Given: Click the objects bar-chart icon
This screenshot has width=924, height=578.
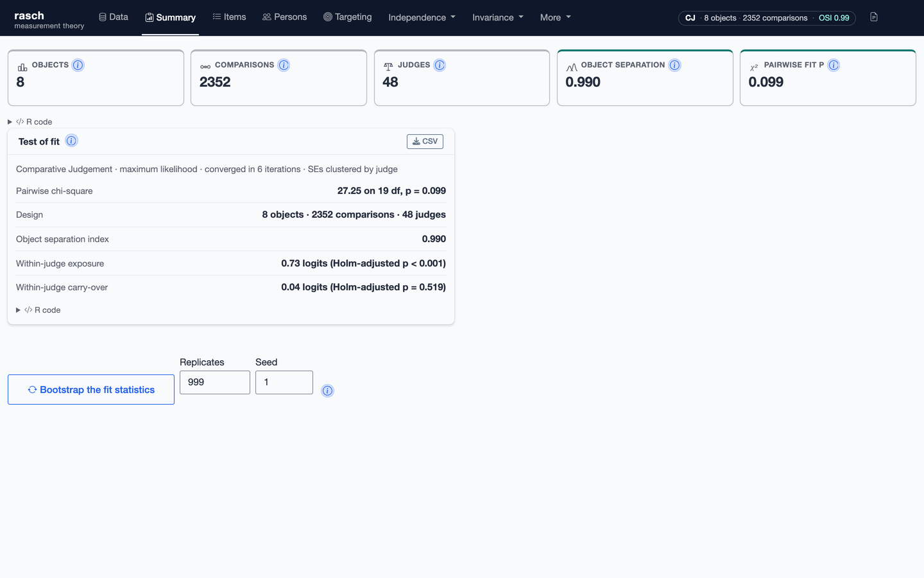Looking at the screenshot, I should [22, 67].
